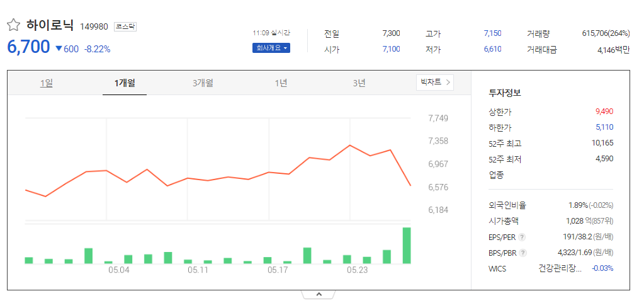Click the 시가 value 7,100
644x303 pixels.
click(391, 50)
